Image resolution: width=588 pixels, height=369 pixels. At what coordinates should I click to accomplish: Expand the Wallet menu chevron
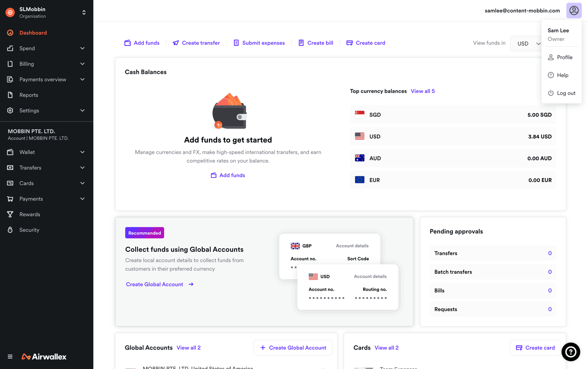click(x=82, y=152)
